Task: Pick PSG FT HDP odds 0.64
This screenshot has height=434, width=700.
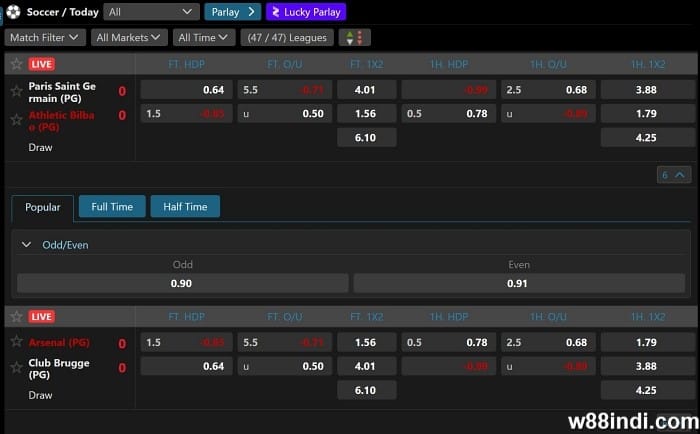Action: click(x=187, y=90)
